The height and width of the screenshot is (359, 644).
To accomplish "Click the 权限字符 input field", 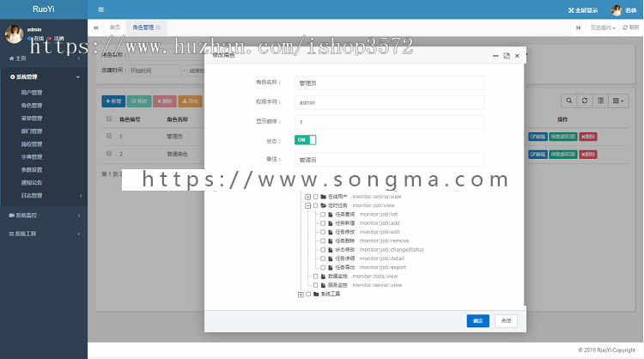I will click(x=389, y=102).
